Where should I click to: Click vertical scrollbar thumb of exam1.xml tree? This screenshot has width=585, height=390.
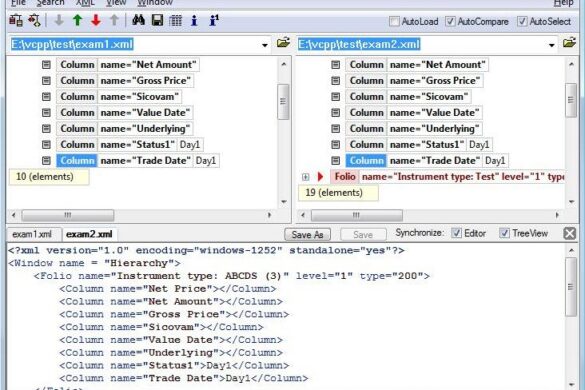point(283,102)
